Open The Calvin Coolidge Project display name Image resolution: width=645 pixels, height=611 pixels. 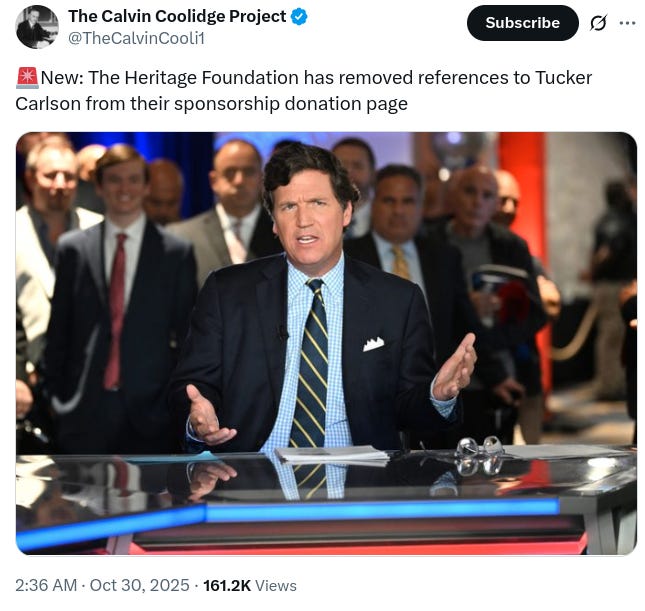[177, 16]
